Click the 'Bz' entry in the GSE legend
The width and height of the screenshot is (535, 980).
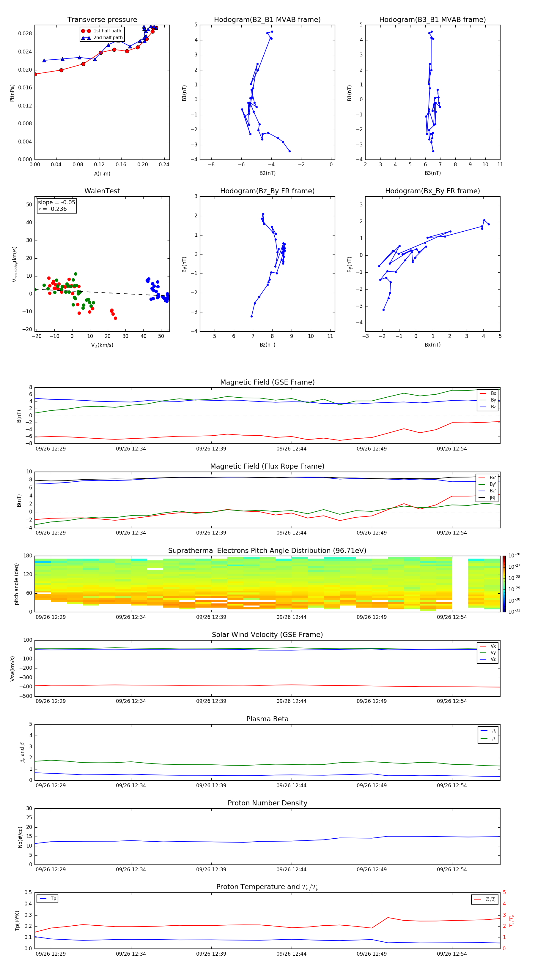488,407
